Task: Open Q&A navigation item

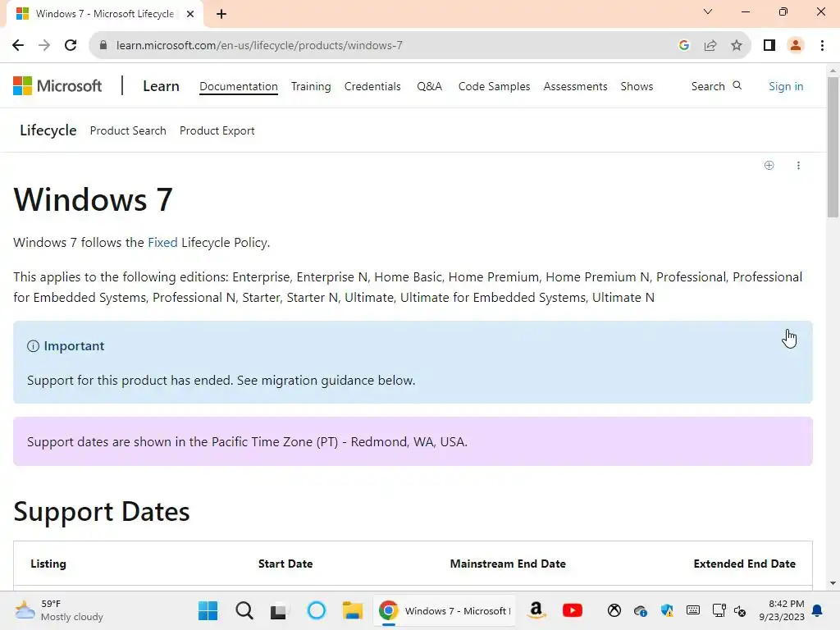Action: point(429,86)
